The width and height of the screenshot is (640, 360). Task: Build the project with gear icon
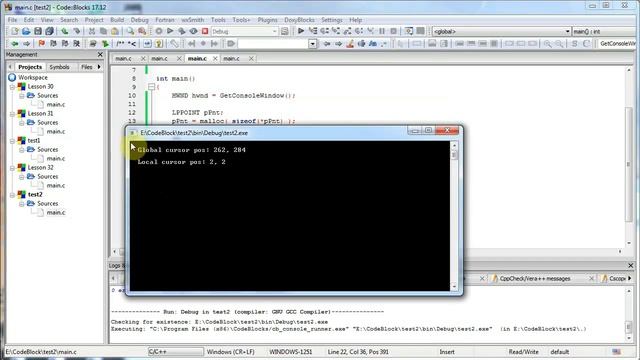159,31
